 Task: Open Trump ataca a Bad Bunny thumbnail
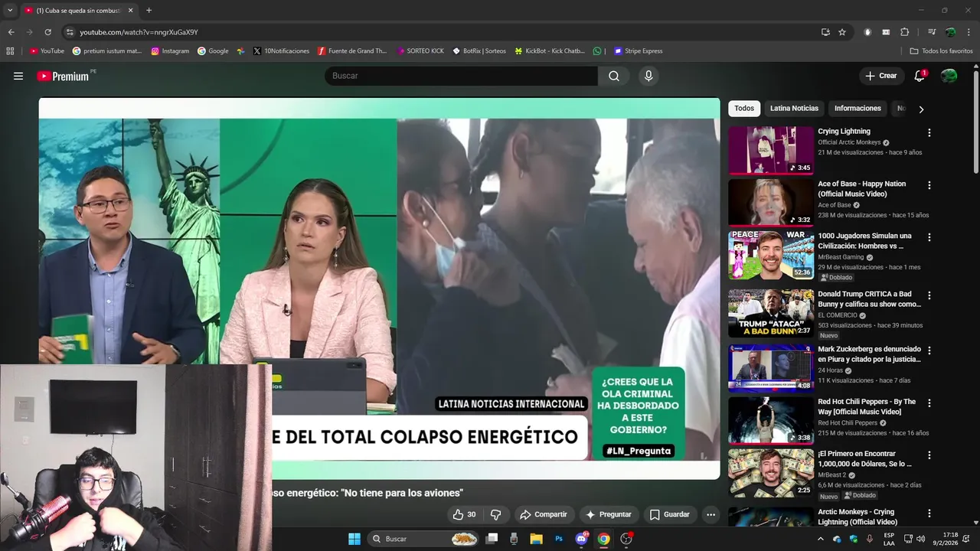(x=770, y=313)
